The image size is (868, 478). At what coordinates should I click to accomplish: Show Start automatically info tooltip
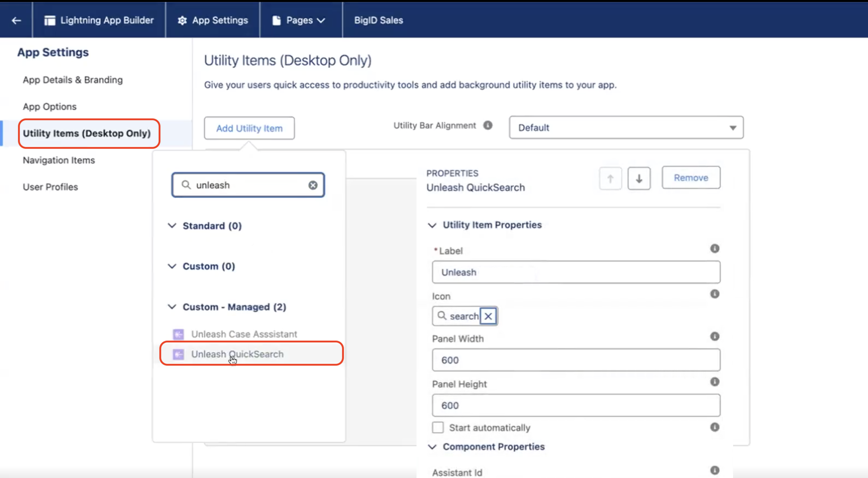point(715,427)
